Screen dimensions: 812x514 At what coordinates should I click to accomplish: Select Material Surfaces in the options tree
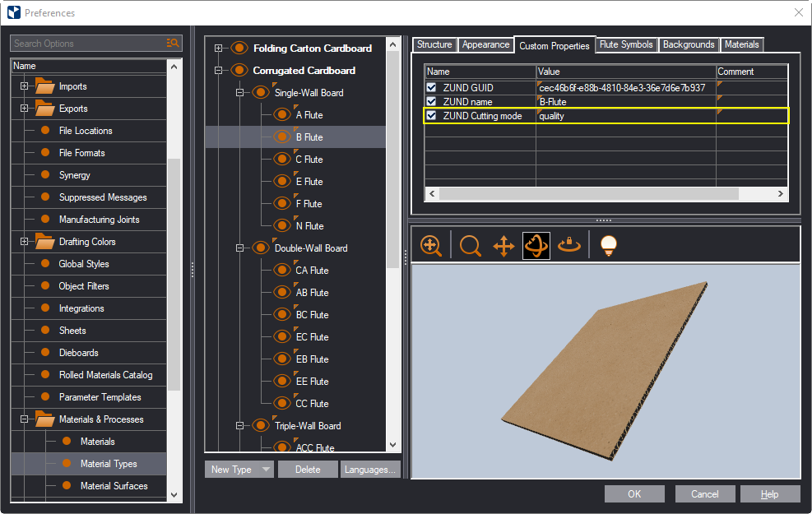[114, 486]
